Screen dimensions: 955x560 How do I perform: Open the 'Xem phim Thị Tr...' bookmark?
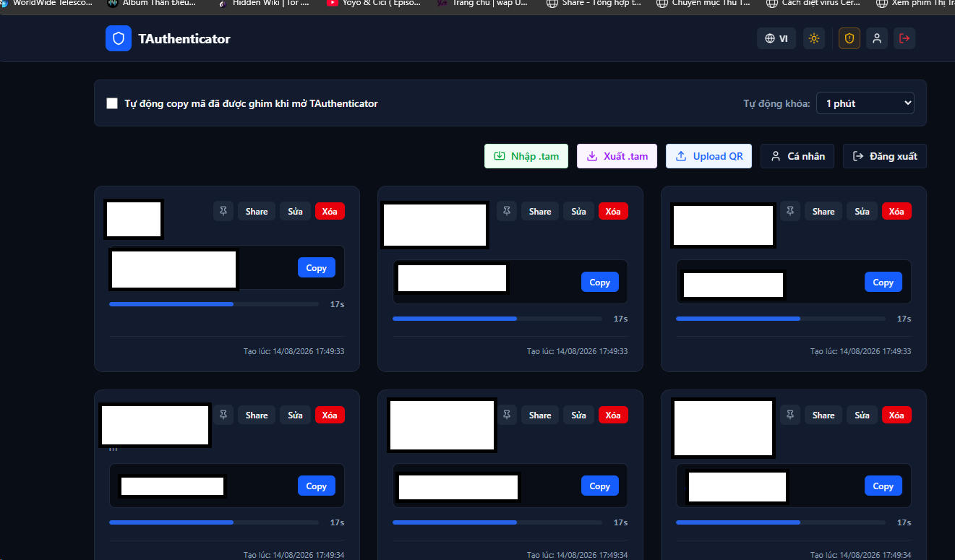tap(916, 3)
